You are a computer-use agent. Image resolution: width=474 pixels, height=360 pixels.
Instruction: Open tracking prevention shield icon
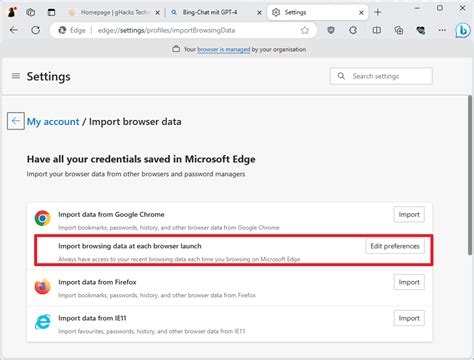pyautogui.click(x=331, y=31)
